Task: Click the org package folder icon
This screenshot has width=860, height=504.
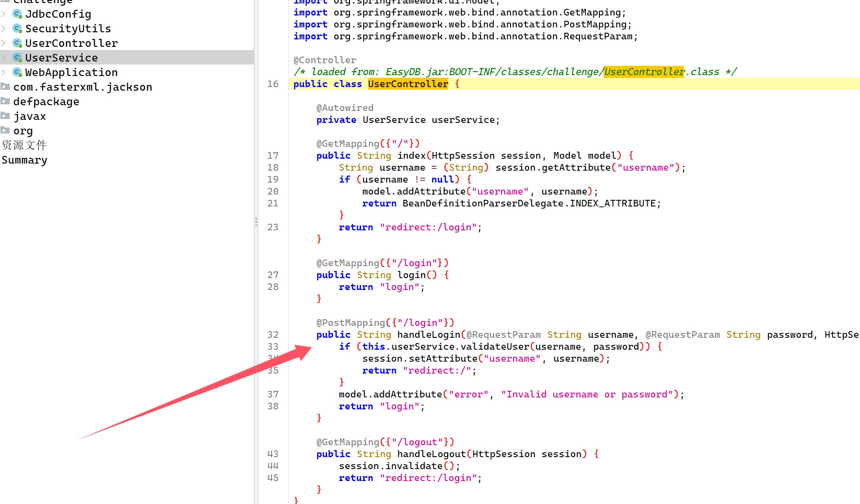Action: click(5, 130)
